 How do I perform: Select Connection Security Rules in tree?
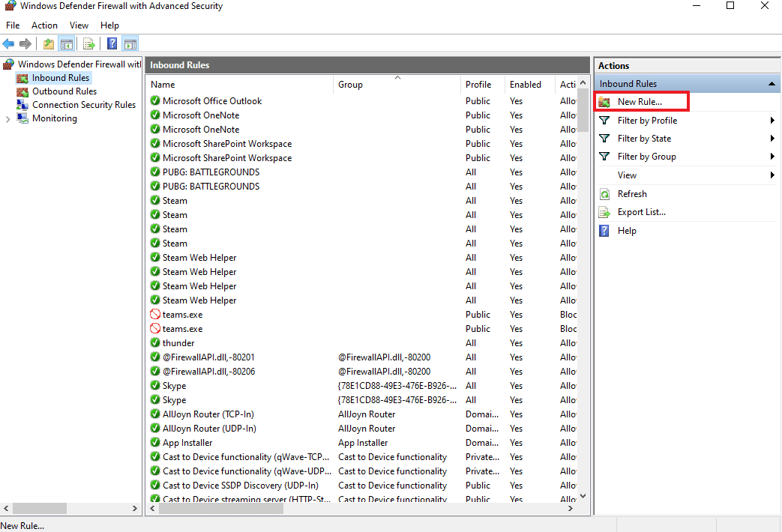(x=84, y=105)
